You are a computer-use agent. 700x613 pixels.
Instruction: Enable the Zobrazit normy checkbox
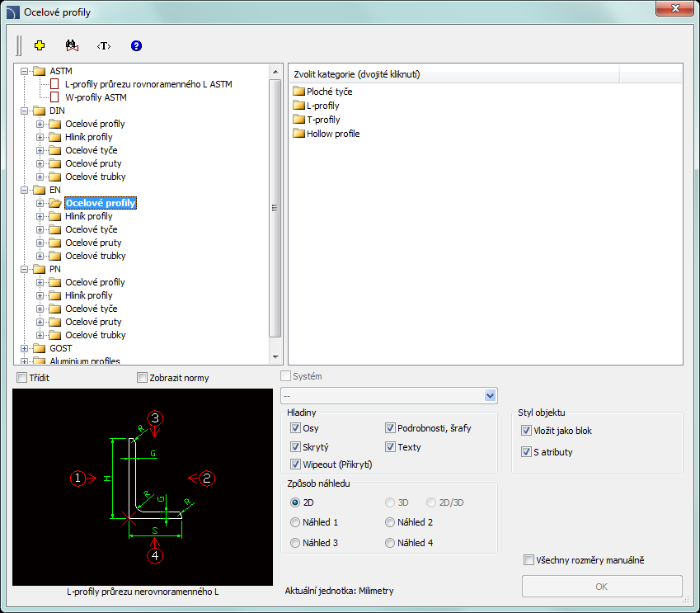(142, 378)
